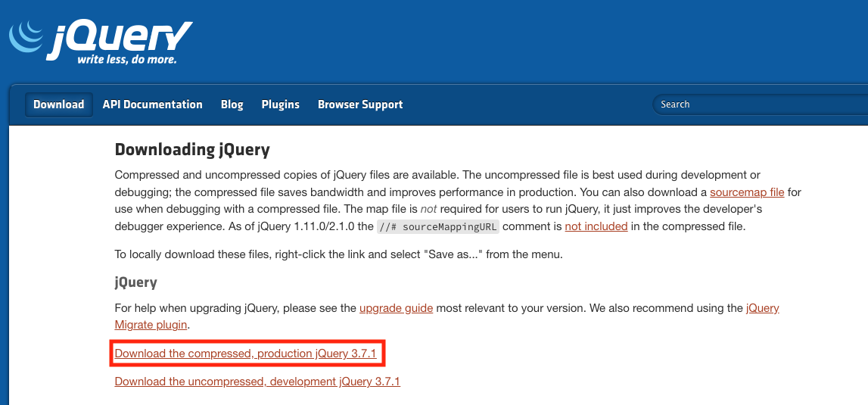Click the jQuery logo
This screenshot has width=868, height=405.
click(101, 42)
